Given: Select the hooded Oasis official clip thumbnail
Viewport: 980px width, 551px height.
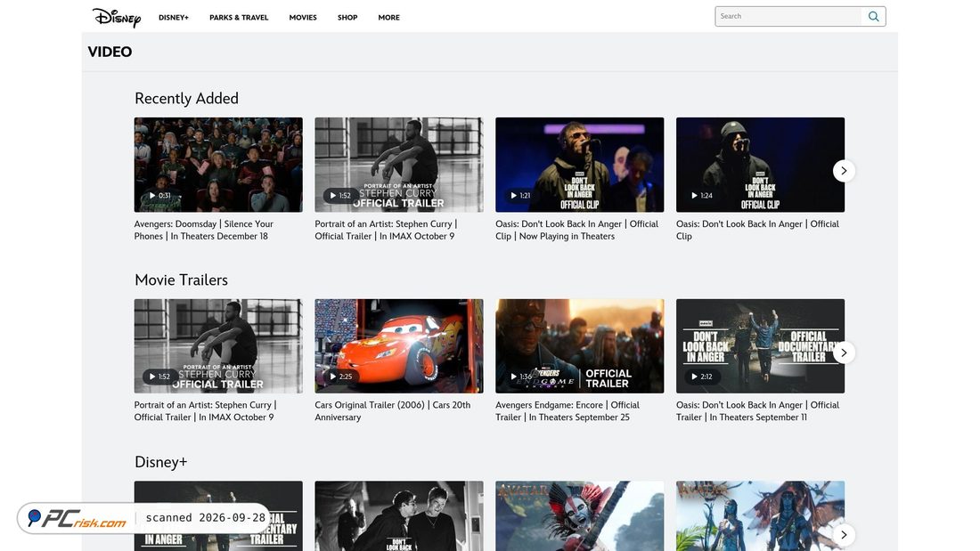Looking at the screenshot, I should (760, 165).
